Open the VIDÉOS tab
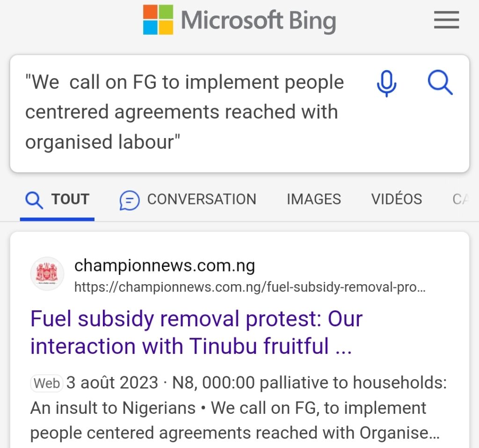The height and width of the screenshot is (448, 479). (397, 199)
